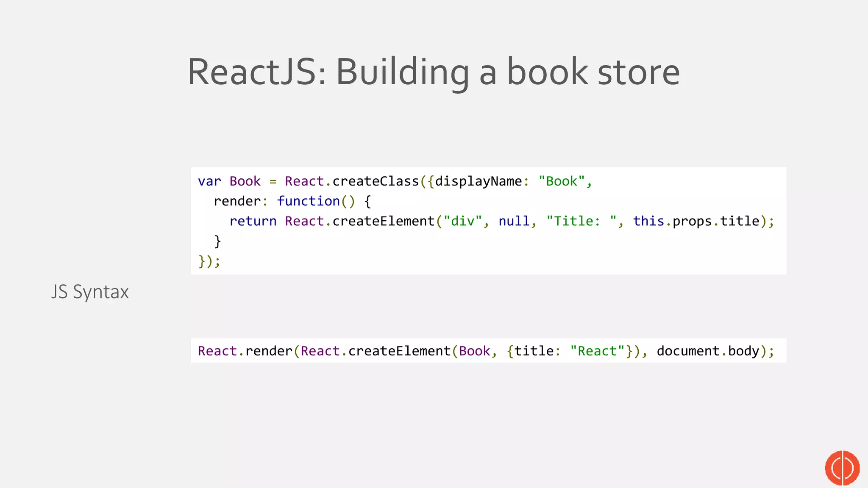Click "this.props.title" in the code block
The image size is (868, 488).
coord(696,221)
